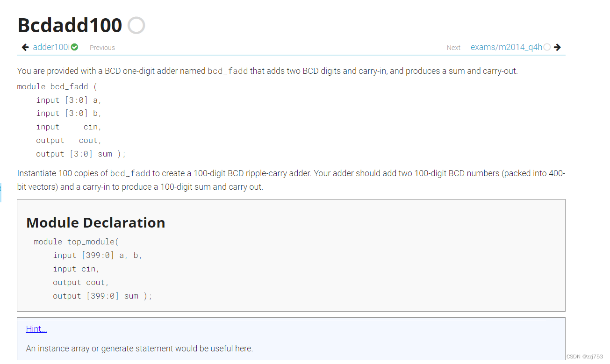
Task: Click the 'input [3:0] a,' code line
Action: coord(69,100)
